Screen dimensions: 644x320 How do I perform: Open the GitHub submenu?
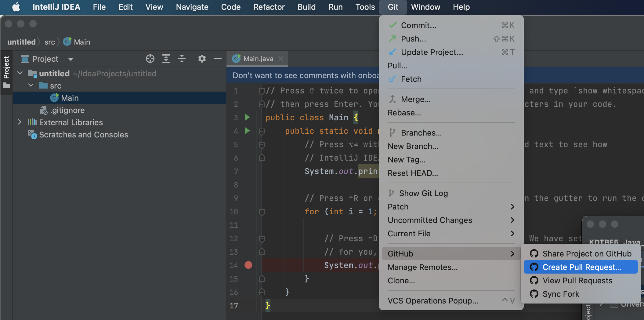451,253
